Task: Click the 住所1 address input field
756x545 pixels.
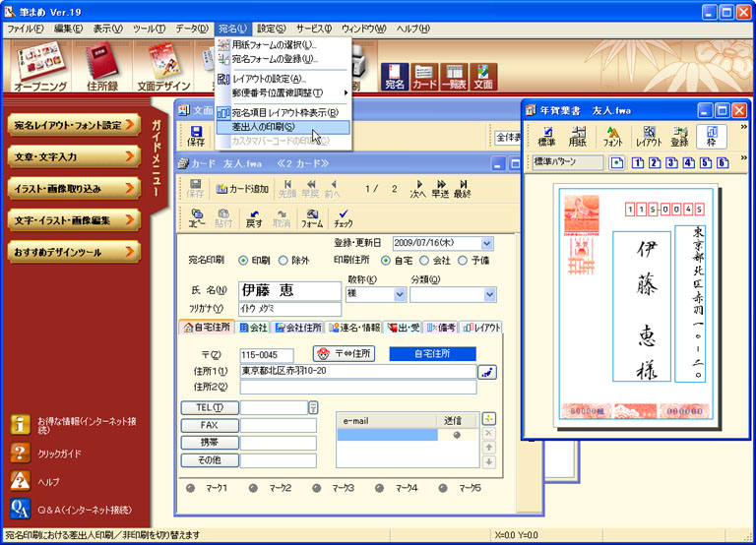Action: pos(357,371)
